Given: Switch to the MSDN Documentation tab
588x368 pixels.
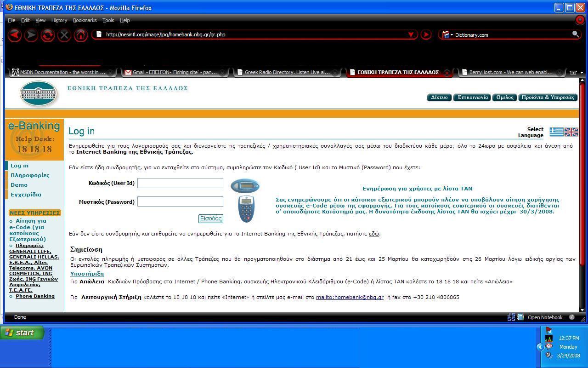Looking at the screenshot, I should tap(62, 72).
